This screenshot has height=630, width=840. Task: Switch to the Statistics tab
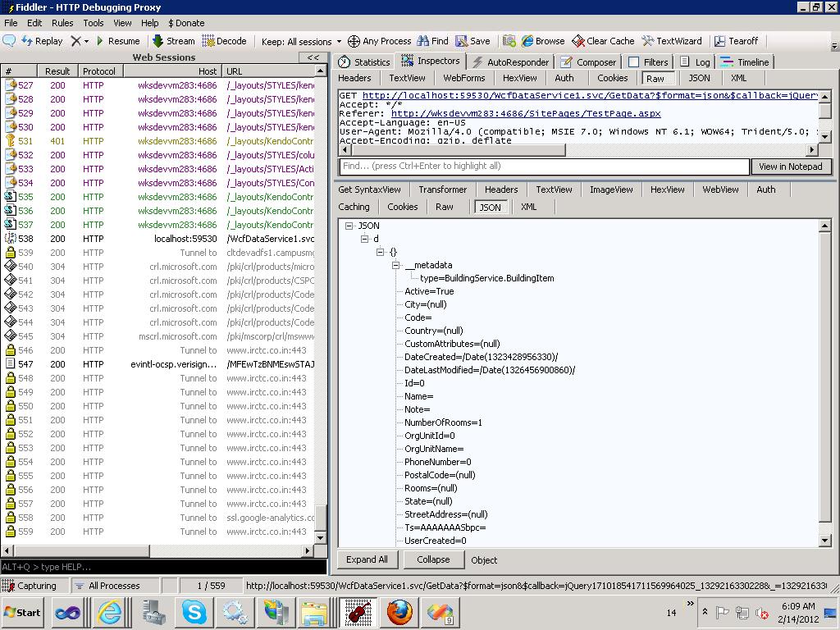click(363, 62)
